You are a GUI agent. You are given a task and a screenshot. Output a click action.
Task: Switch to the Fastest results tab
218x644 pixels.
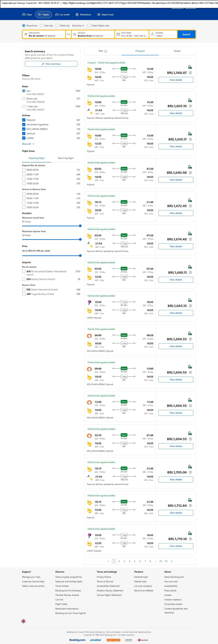tap(177, 51)
